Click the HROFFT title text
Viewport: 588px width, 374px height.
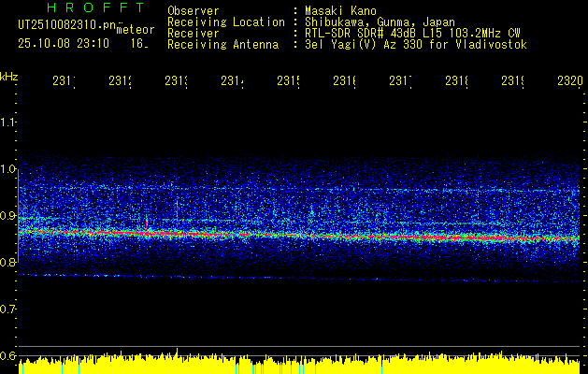click(96, 7)
